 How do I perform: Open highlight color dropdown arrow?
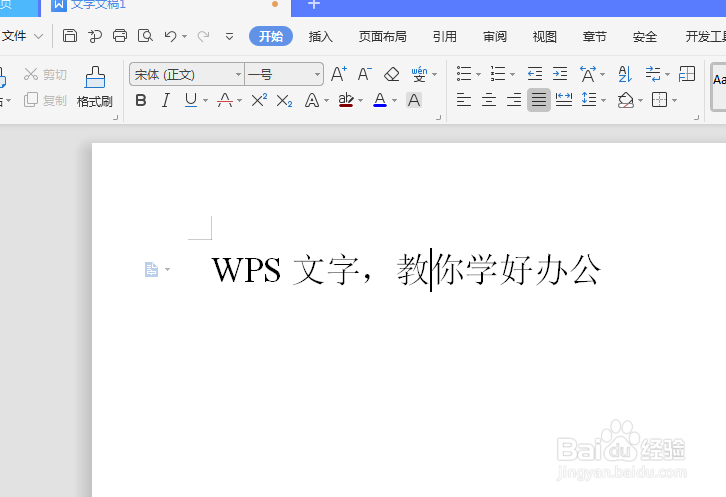click(x=361, y=101)
